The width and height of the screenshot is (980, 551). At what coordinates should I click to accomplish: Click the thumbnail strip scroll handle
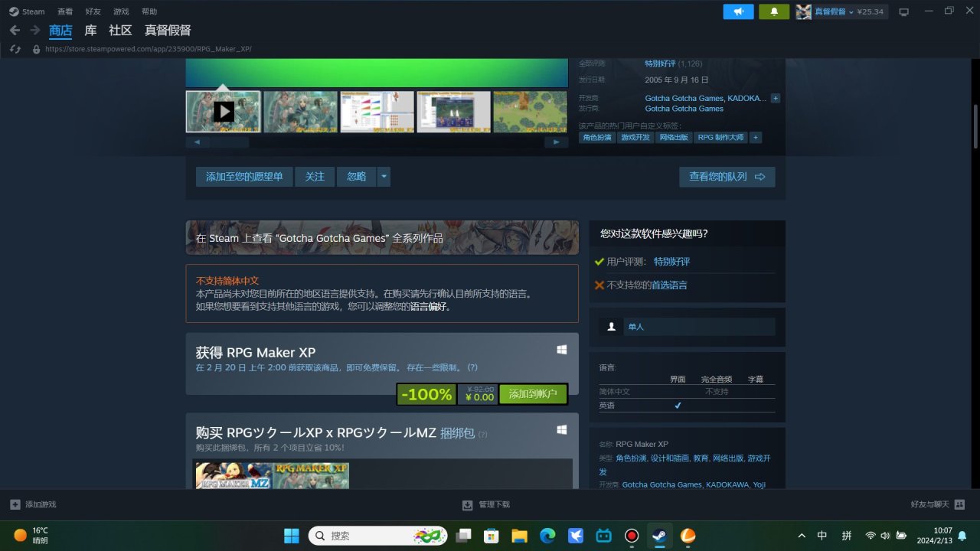tap(230, 142)
